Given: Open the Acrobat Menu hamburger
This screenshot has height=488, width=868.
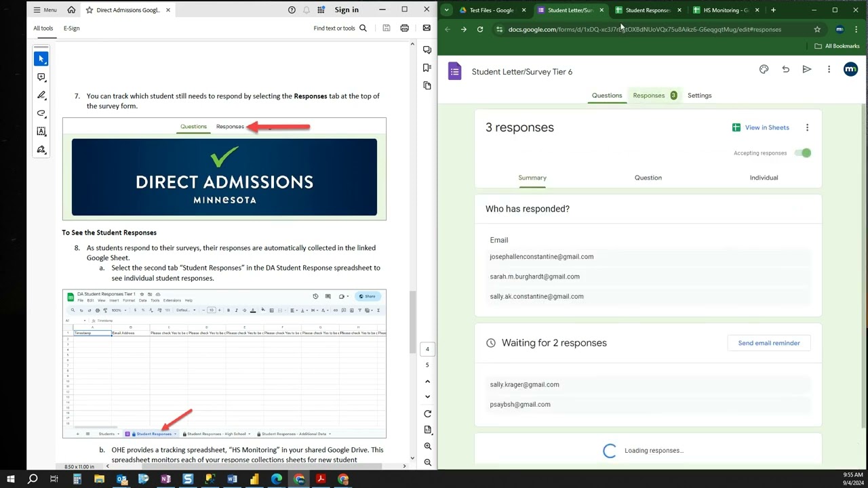Looking at the screenshot, I should click(45, 10).
